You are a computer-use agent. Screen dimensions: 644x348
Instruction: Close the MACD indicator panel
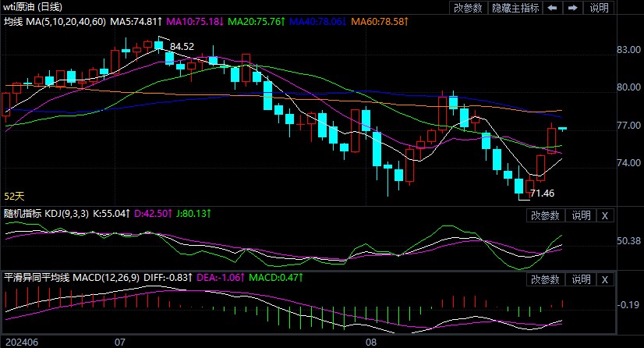[604, 280]
